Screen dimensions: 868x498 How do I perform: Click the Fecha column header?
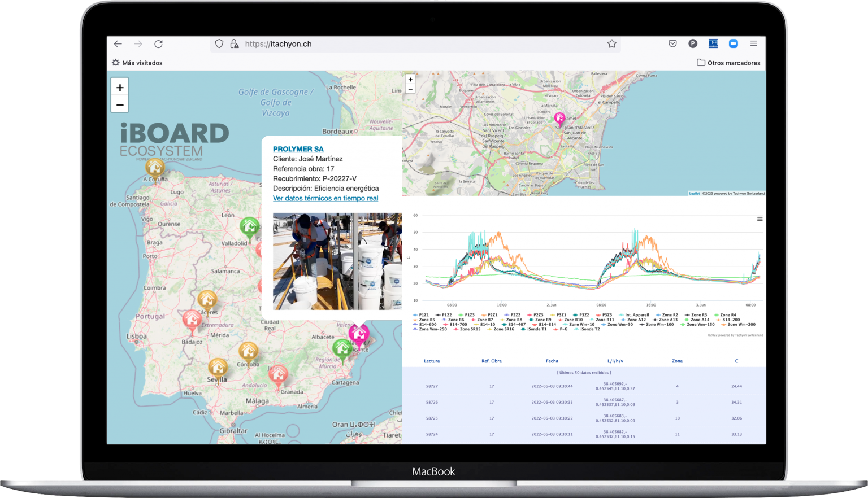[552, 361]
